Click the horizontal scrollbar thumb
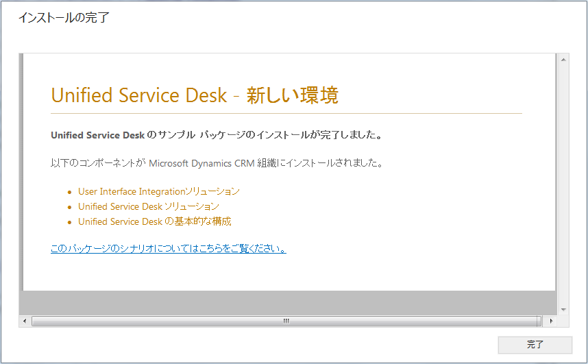Image resolution: width=588 pixels, height=364 pixels. 286,321
